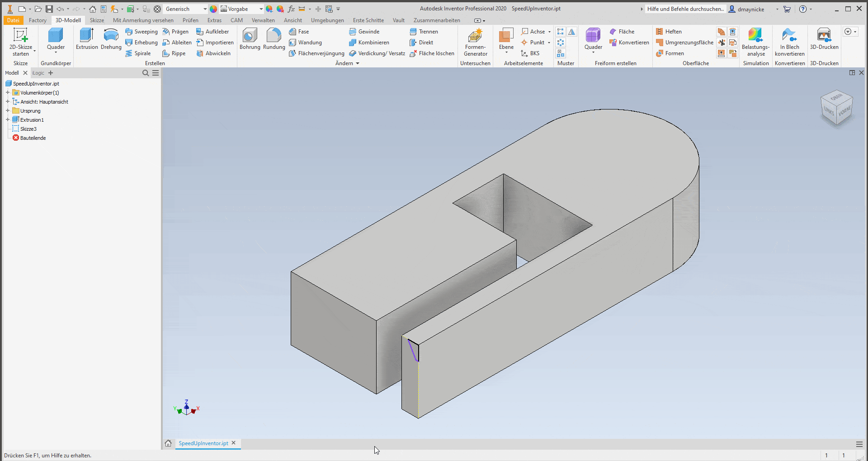
Task: Expand the Volumenkörper(1) tree node
Action: 8,93
